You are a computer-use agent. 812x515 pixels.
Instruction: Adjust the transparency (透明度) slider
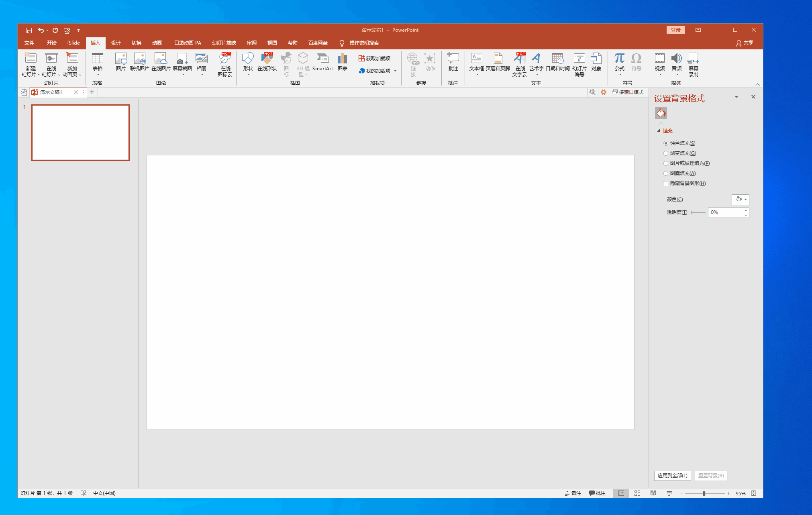coord(698,212)
